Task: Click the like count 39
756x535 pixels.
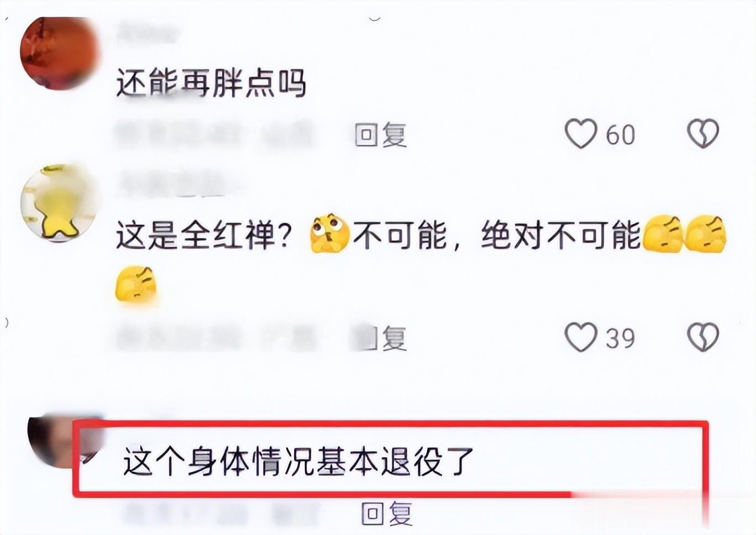Action: (620, 338)
